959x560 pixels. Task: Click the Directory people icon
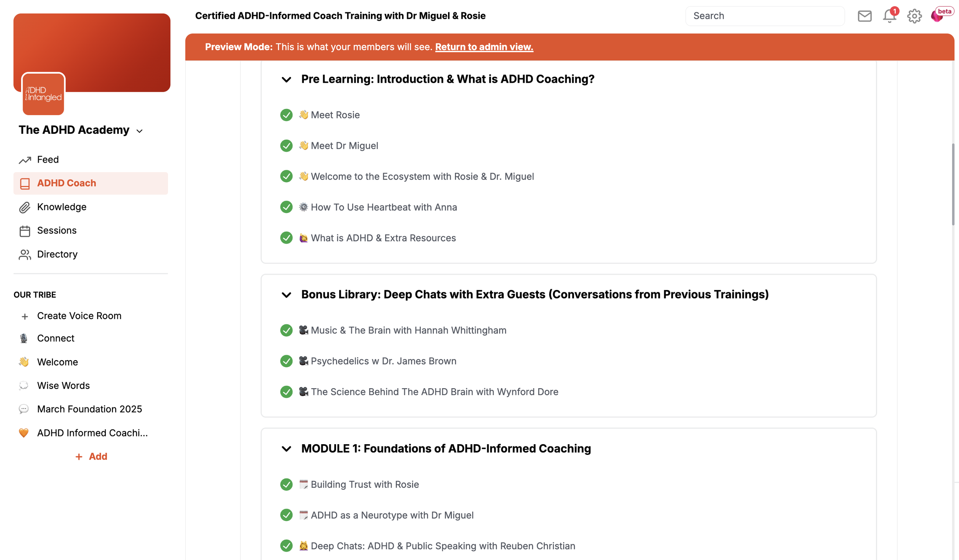[x=25, y=255]
